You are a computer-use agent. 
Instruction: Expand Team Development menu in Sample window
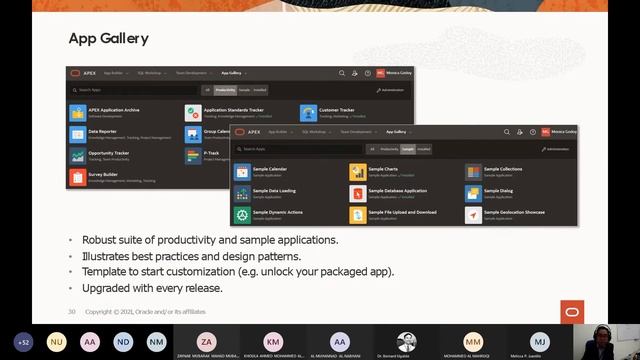[358, 132]
